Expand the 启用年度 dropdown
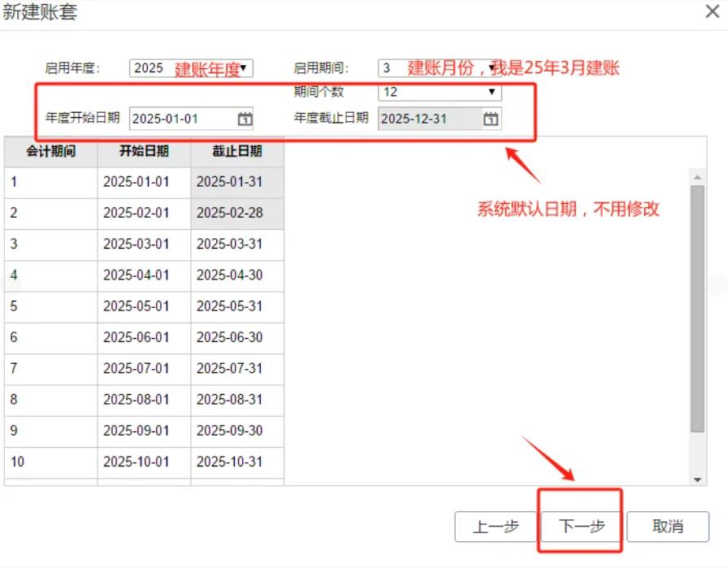Screen dimensions: 728x568 (x=243, y=68)
